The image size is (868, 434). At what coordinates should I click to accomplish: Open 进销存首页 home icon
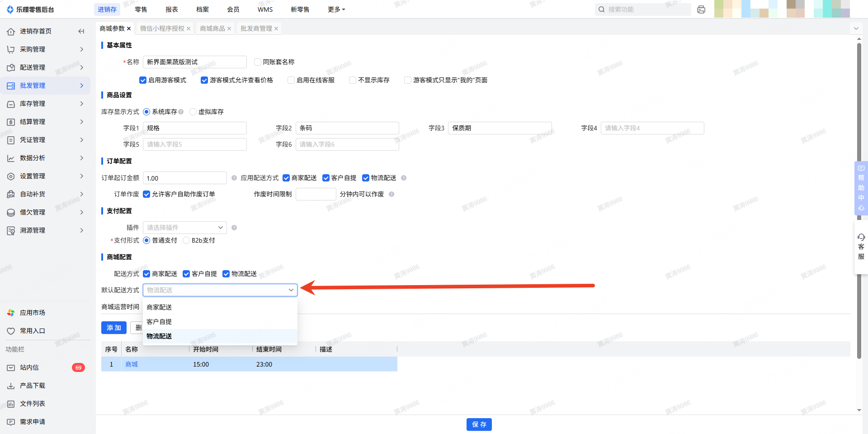11,31
